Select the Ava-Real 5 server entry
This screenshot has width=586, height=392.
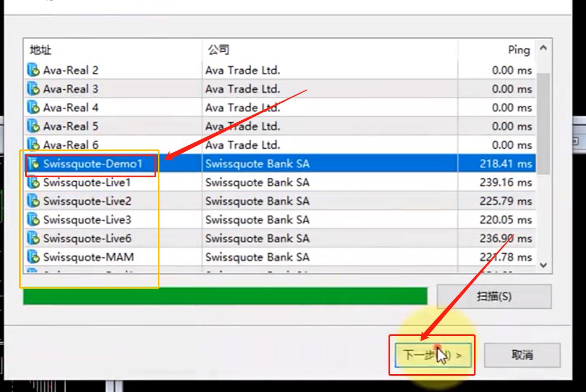[x=71, y=126]
